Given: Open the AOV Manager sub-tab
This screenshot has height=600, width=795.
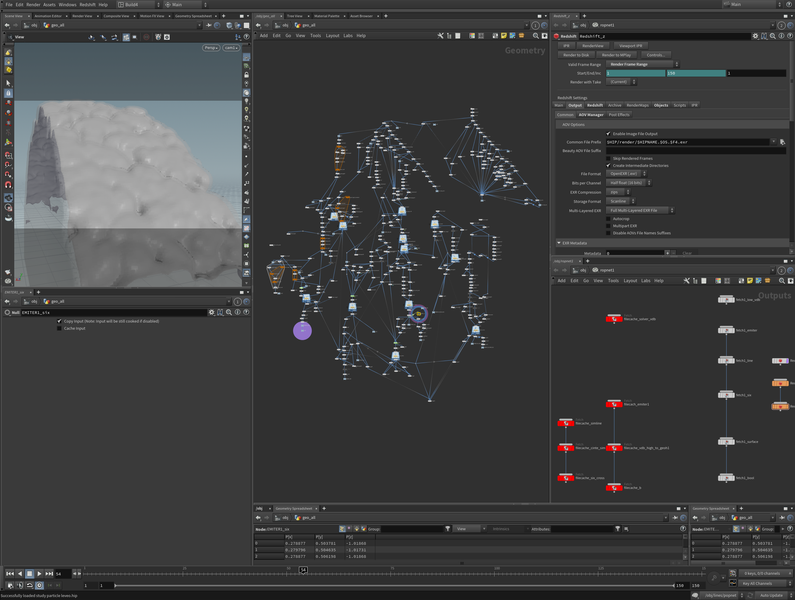Looking at the screenshot, I should pos(591,115).
